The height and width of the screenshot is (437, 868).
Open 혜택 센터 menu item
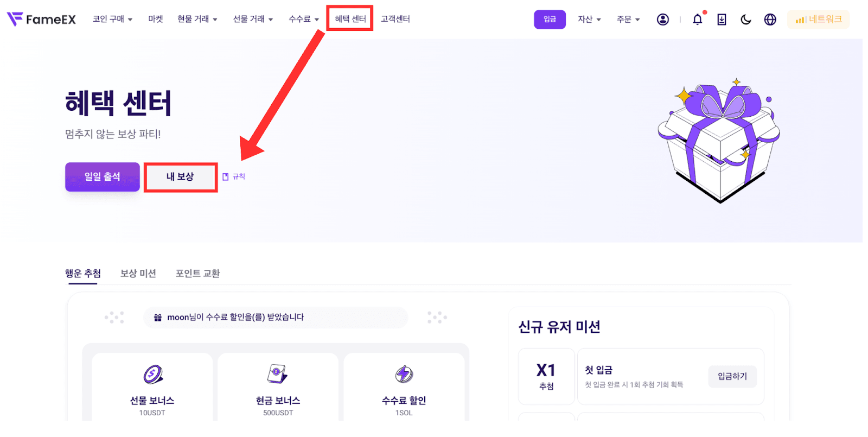(350, 18)
